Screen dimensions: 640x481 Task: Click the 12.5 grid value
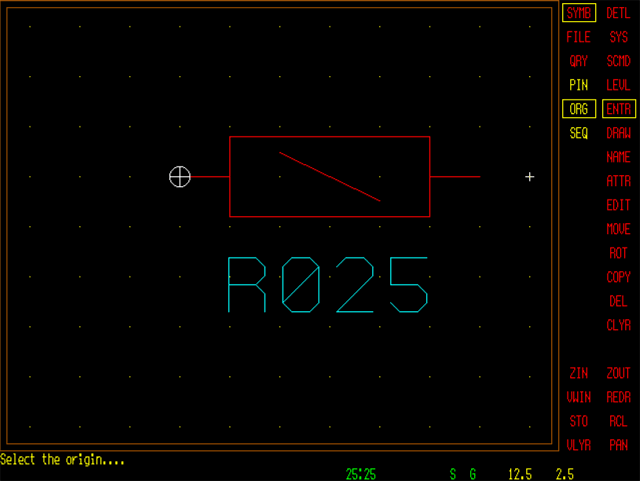click(520, 474)
